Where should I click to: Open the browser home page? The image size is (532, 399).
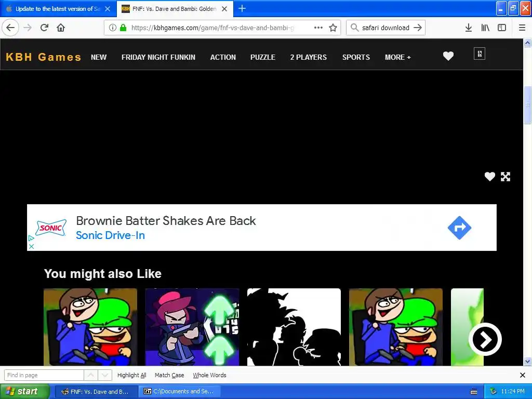61,28
